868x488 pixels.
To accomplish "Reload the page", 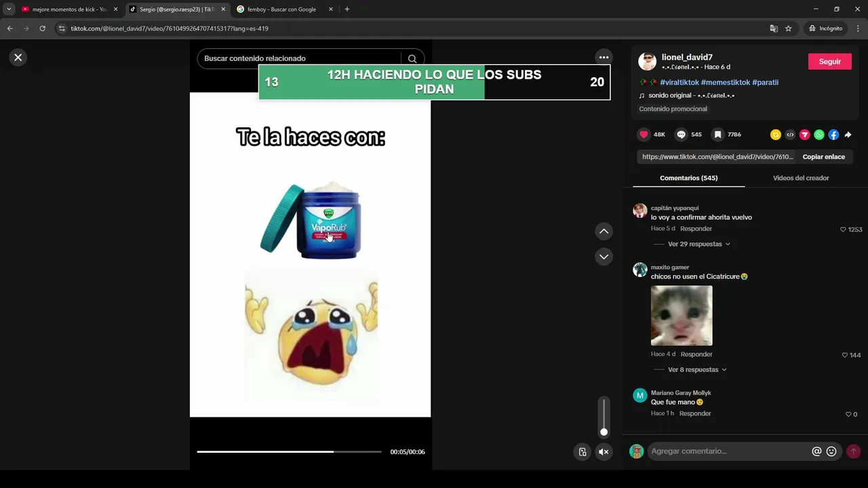I will coord(42,28).
